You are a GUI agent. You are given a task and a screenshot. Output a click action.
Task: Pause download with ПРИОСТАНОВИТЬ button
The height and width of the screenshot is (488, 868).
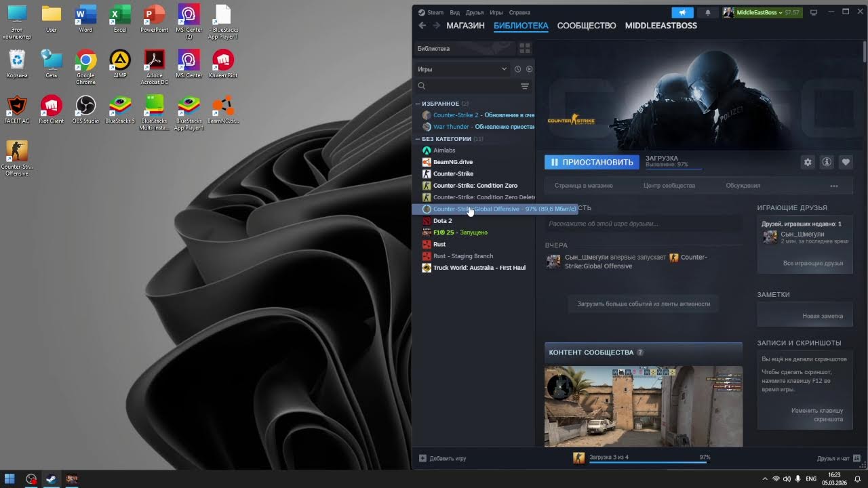pyautogui.click(x=592, y=162)
